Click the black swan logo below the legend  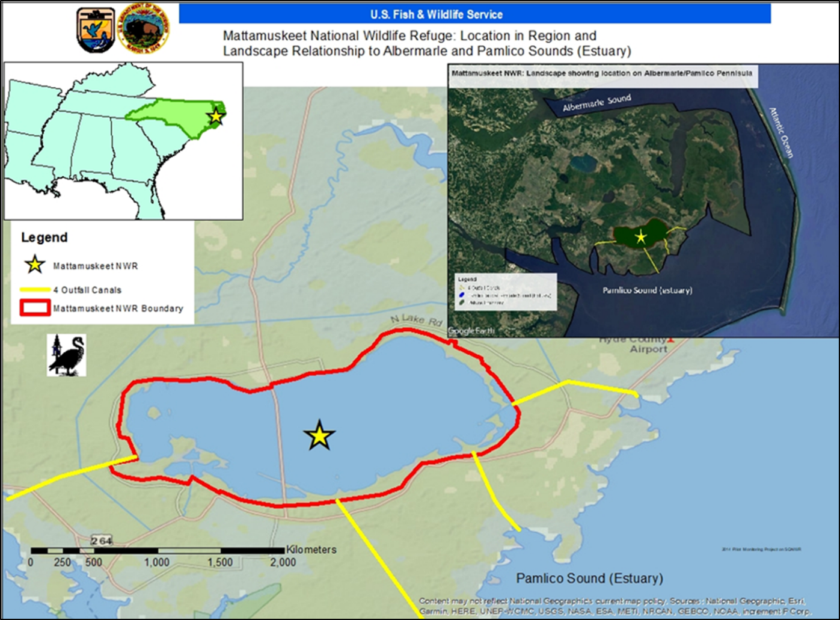point(67,355)
